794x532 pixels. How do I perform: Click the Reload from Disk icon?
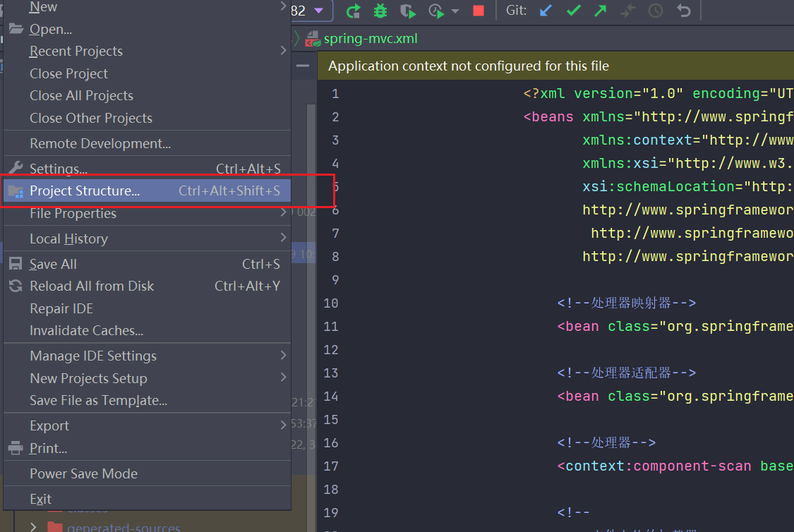(16, 286)
